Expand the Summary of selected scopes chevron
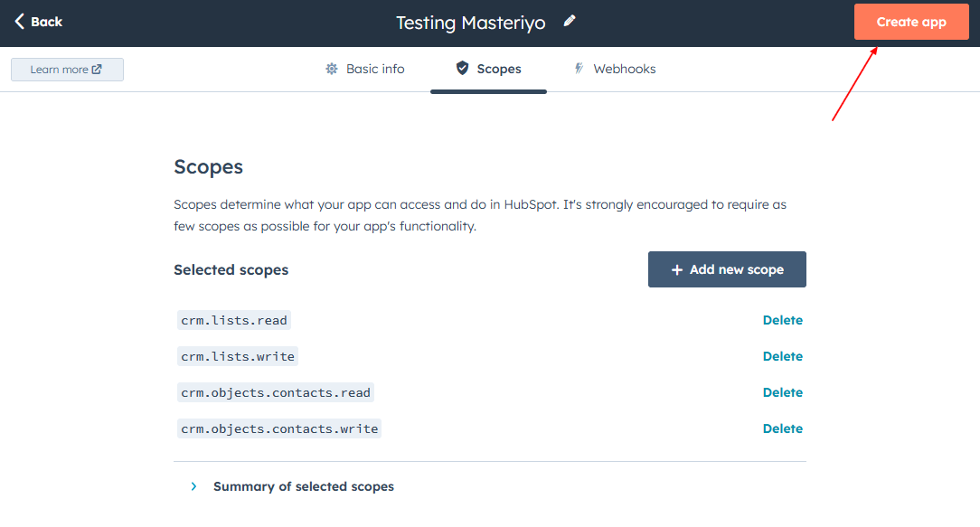 [193, 486]
